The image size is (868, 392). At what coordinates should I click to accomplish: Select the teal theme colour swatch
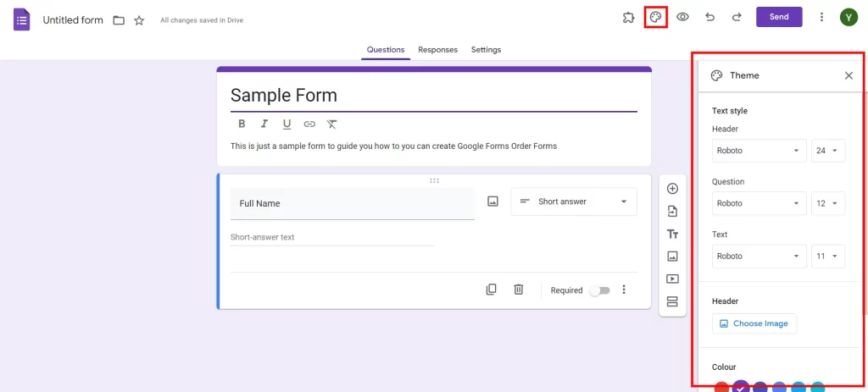click(817, 388)
